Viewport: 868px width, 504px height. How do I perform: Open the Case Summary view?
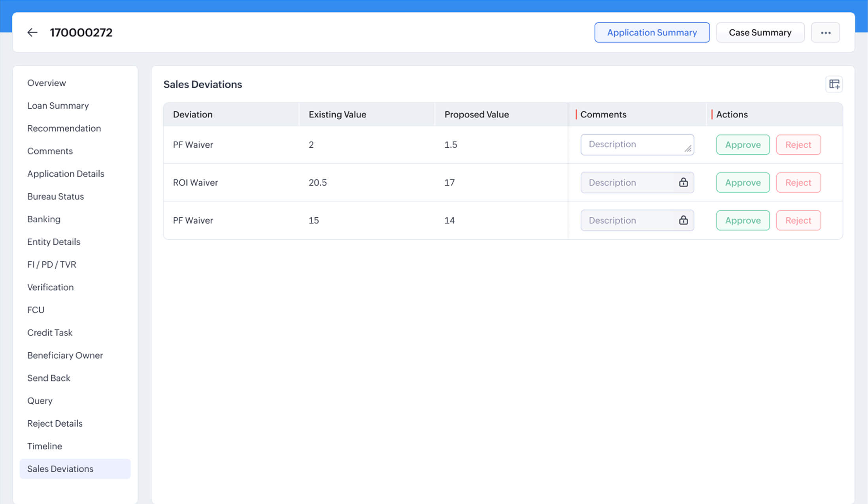(760, 32)
